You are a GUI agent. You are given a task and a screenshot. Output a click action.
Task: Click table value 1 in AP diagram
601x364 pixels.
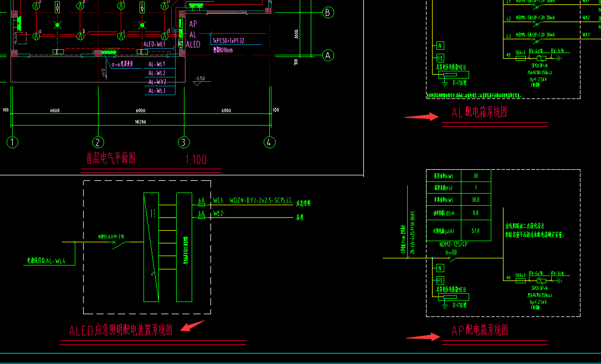pyautogui.click(x=476, y=188)
